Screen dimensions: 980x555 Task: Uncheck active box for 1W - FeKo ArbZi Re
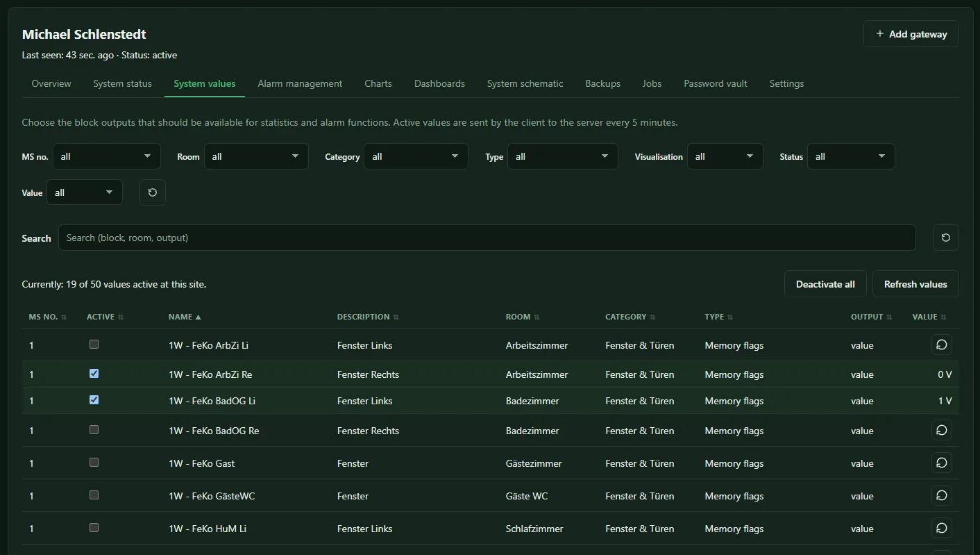click(94, 373)
